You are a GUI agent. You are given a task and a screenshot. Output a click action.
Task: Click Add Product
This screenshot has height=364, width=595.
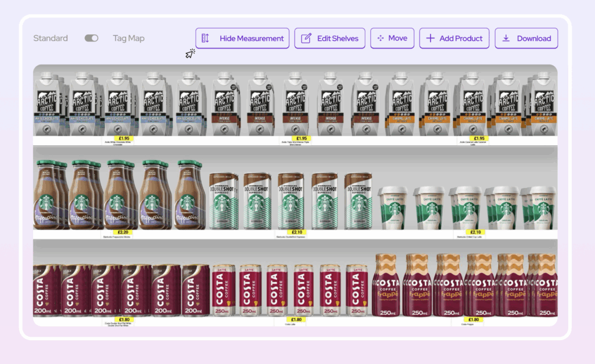click(x=454, y=38)
